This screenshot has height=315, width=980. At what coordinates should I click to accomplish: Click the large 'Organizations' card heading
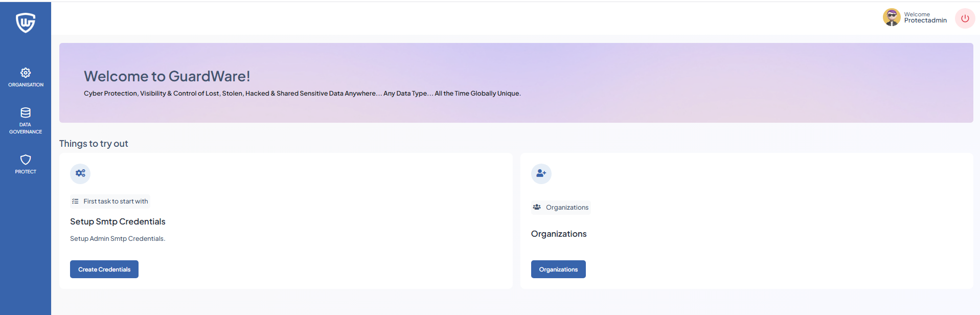[559, 234]
